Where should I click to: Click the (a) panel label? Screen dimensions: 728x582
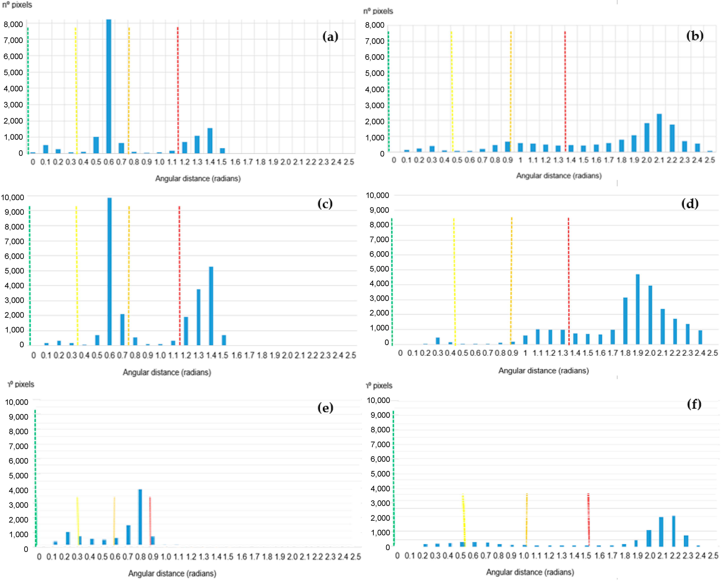(330, 36)
